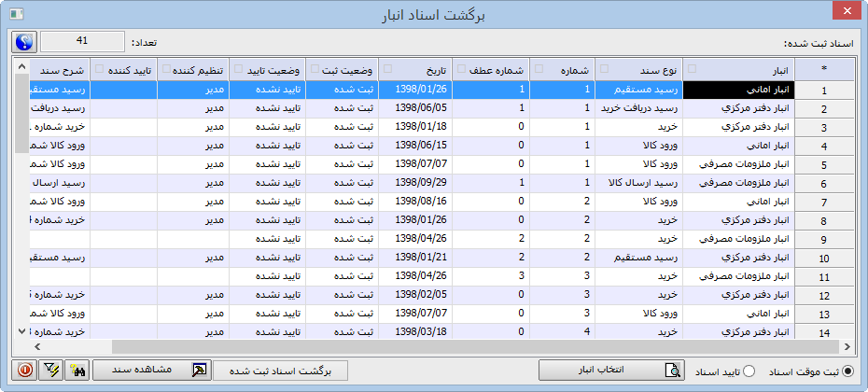This screenshot has height=392, width=868.
Task: Click the date cell 1398/06/05
Action: point(415,108)
